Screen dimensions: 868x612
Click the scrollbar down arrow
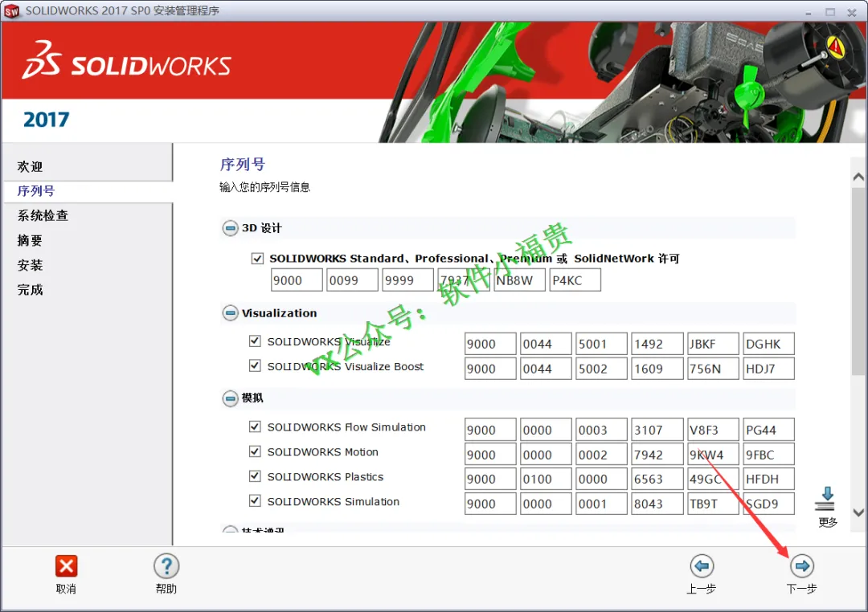(858, 513)
